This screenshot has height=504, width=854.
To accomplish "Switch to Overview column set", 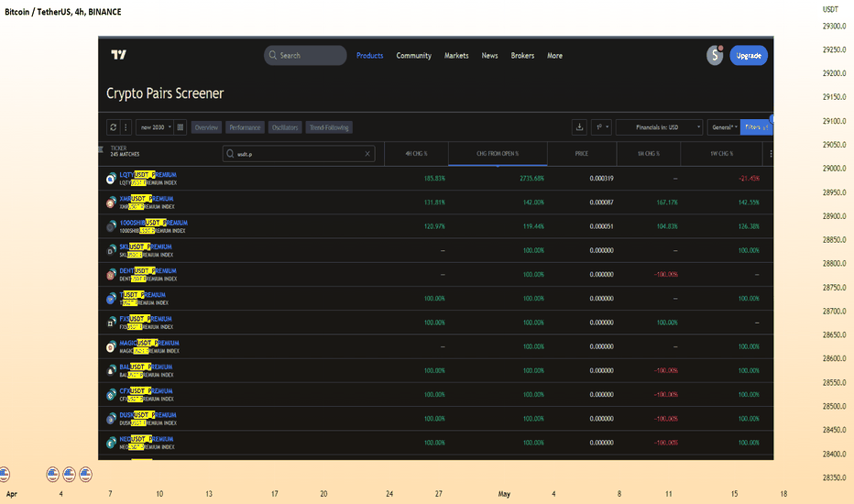I will pyautogui.click(x=206, y=127).
